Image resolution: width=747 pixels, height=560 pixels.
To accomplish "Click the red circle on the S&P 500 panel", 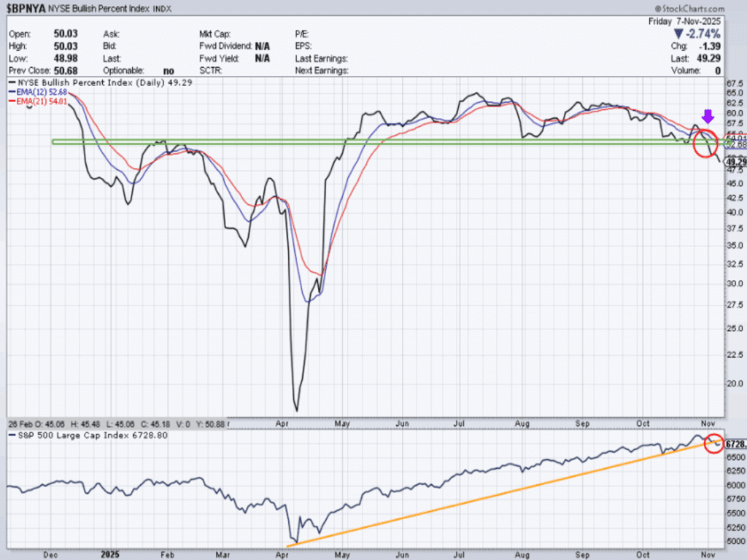I will tap(713, 443).
